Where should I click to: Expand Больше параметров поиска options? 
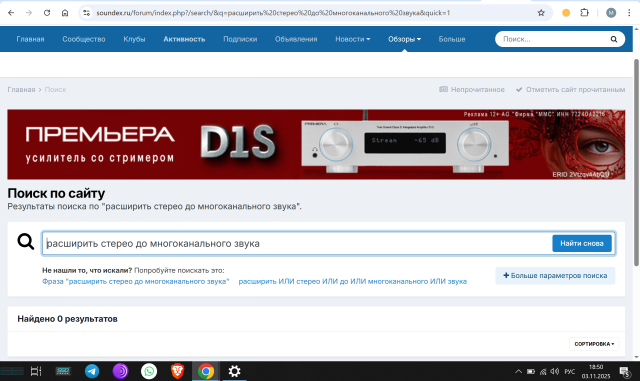point(555,276)
